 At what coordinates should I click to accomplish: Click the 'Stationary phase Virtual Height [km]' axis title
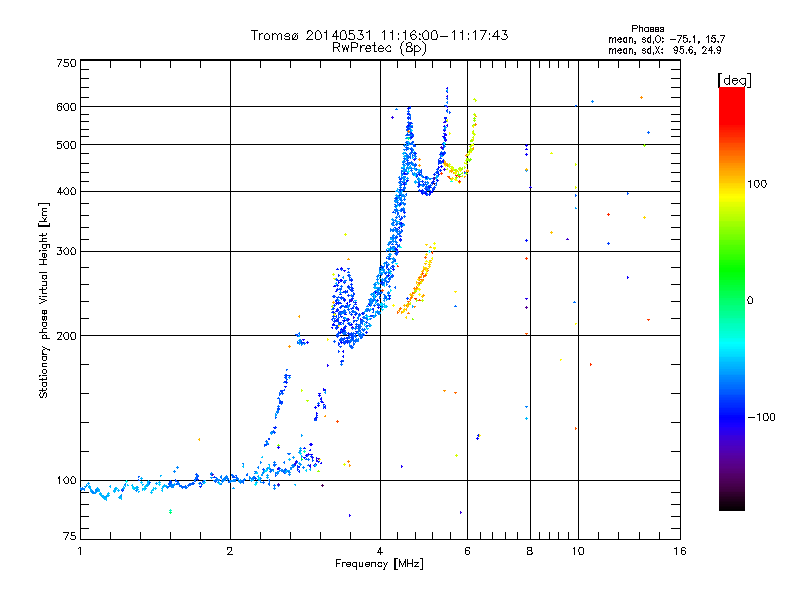pos(44,300)
